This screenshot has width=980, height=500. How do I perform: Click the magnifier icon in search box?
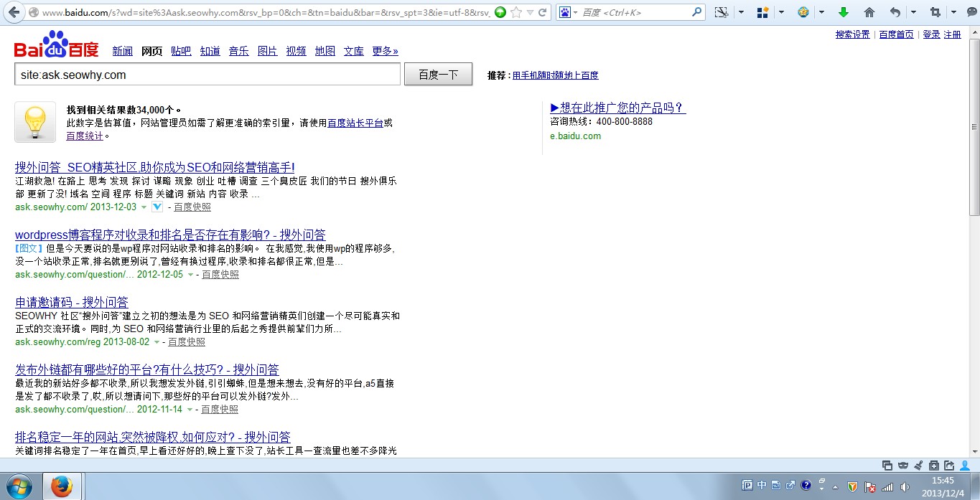[696, 12]
